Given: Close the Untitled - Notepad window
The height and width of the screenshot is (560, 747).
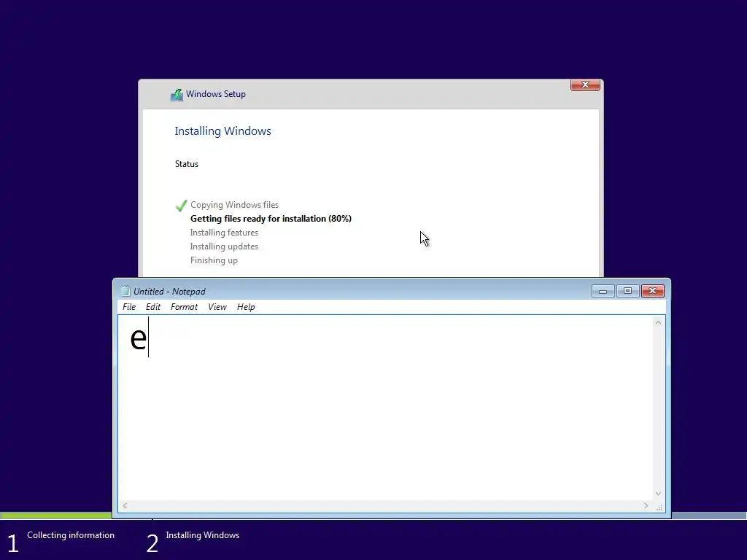Looking at the screenshot, I should (653, 291).
